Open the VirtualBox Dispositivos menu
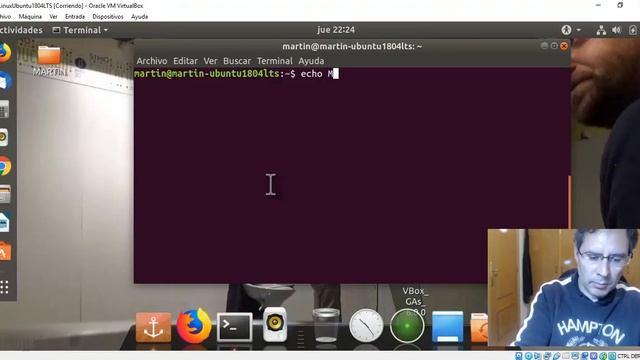 click(108, 17)
